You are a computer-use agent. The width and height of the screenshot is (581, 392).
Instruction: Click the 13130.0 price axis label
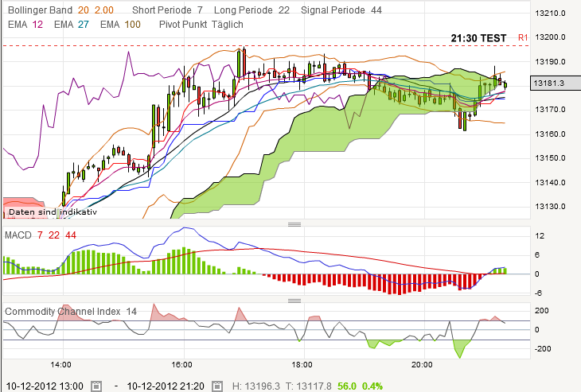point(550,207)
